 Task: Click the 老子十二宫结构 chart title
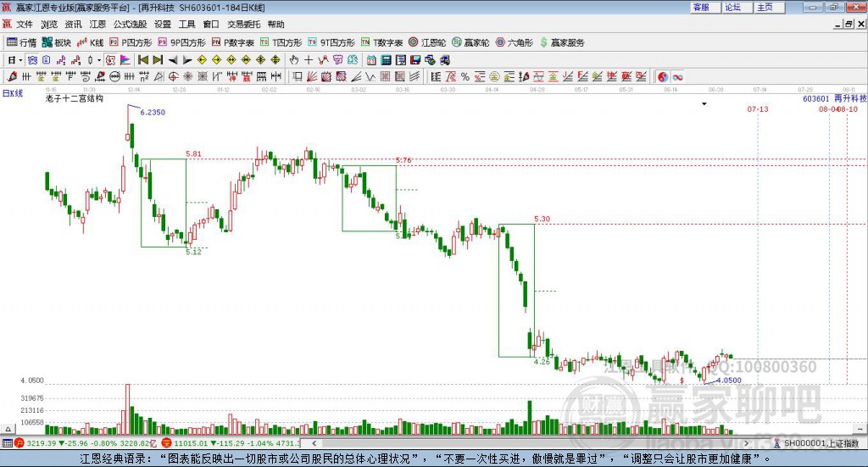pyautogui.click(x=75, y=98)
